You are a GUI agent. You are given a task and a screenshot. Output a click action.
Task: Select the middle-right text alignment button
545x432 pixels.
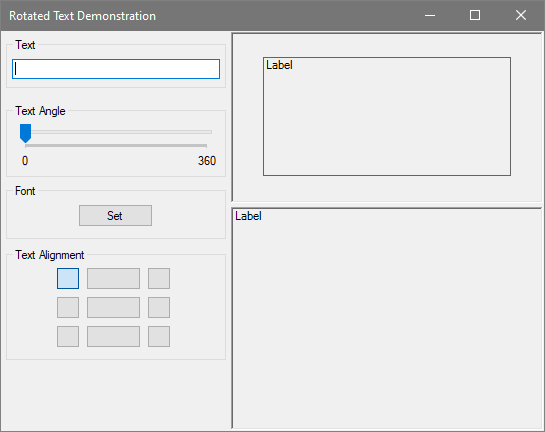click(159, 307)
